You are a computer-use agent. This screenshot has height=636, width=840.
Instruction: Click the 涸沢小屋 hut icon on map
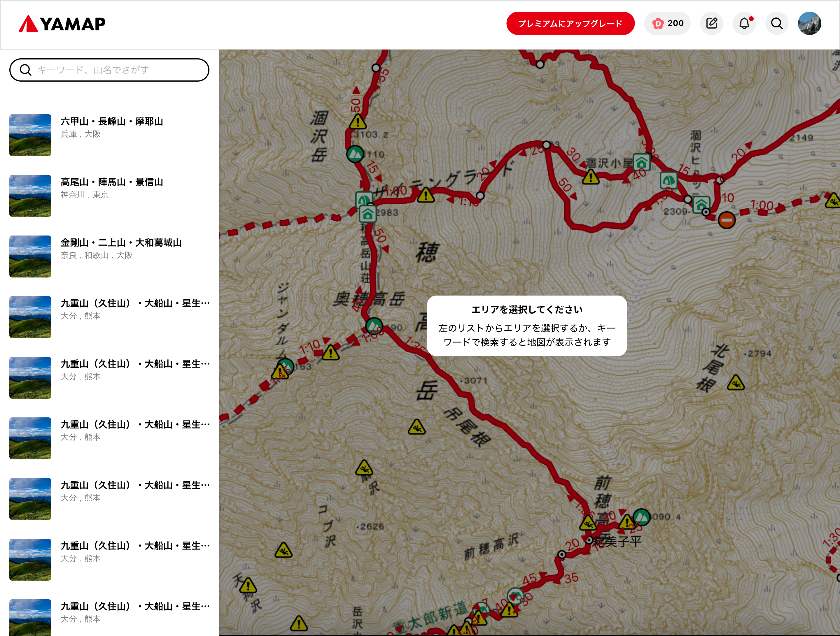click(x=641, y=163)
